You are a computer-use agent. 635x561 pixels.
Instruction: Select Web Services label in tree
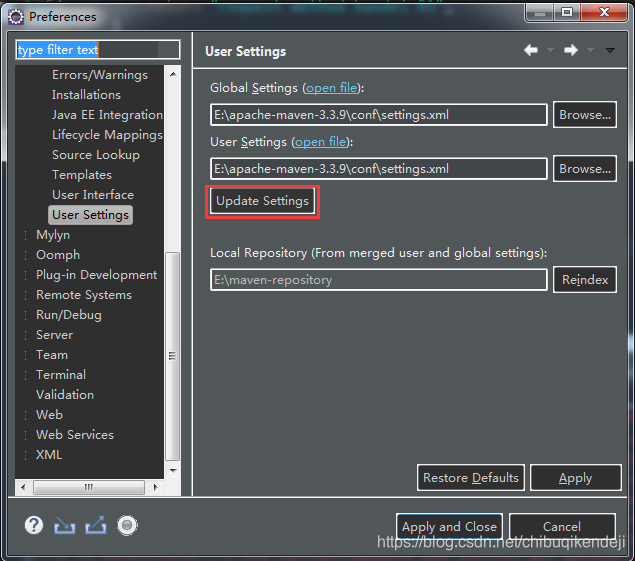click(x=75, y=435)
